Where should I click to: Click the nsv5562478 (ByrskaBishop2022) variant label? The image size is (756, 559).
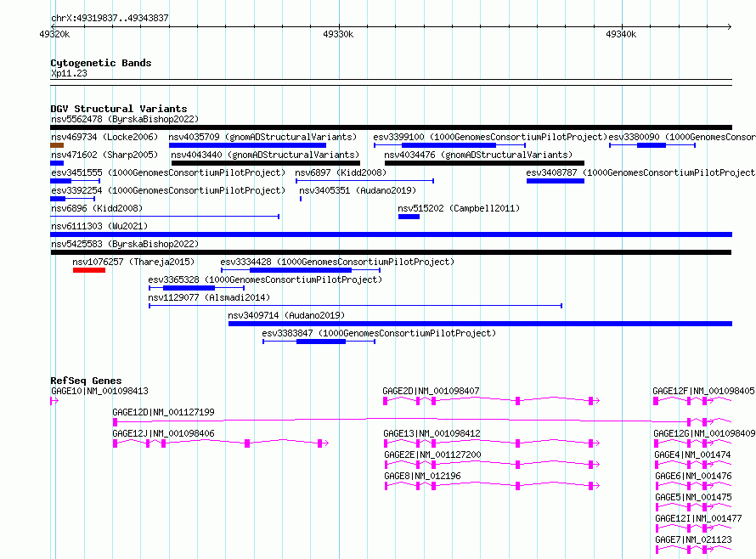pos(124,119)
